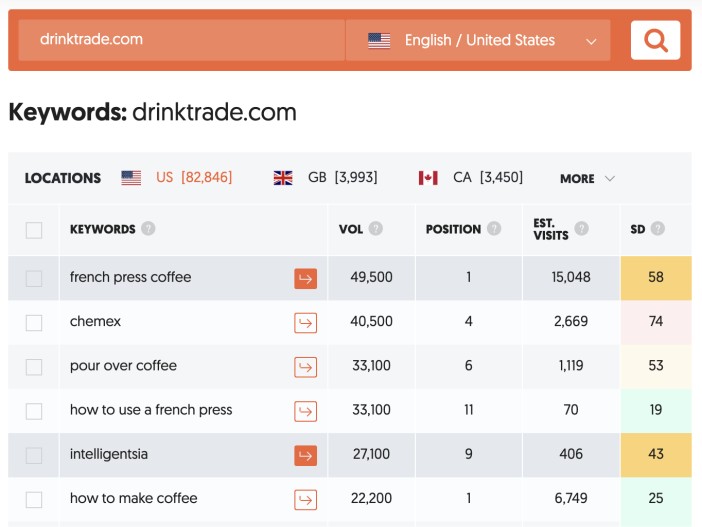This screenshot has width=702, height=527.
Task: Open arrow icon for french press coffee
Action: 305,278
